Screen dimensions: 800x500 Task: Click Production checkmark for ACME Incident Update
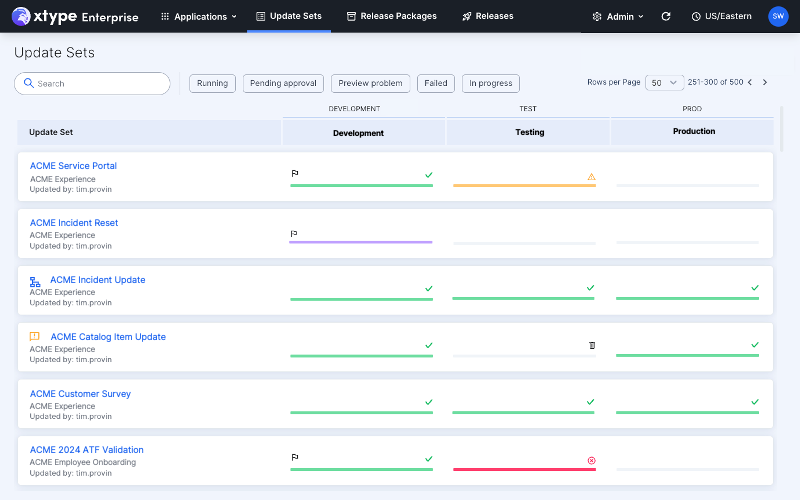coord(755,288)
